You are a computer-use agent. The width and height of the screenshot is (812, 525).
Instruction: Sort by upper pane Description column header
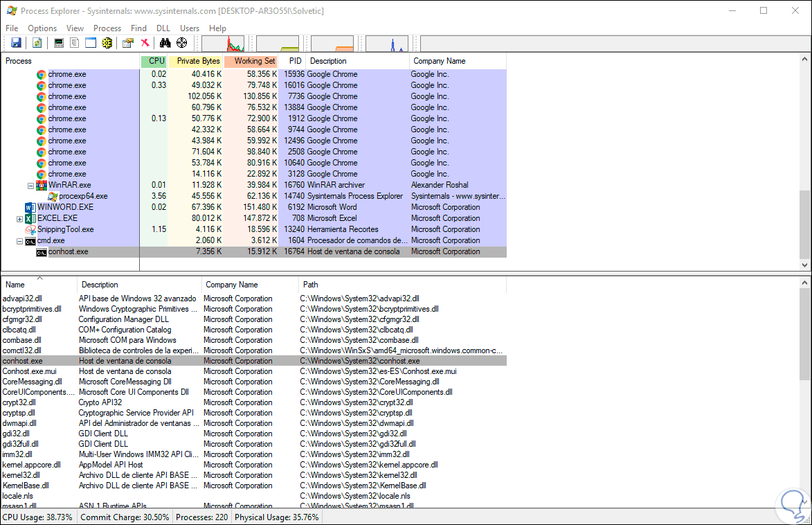point(357,61)
